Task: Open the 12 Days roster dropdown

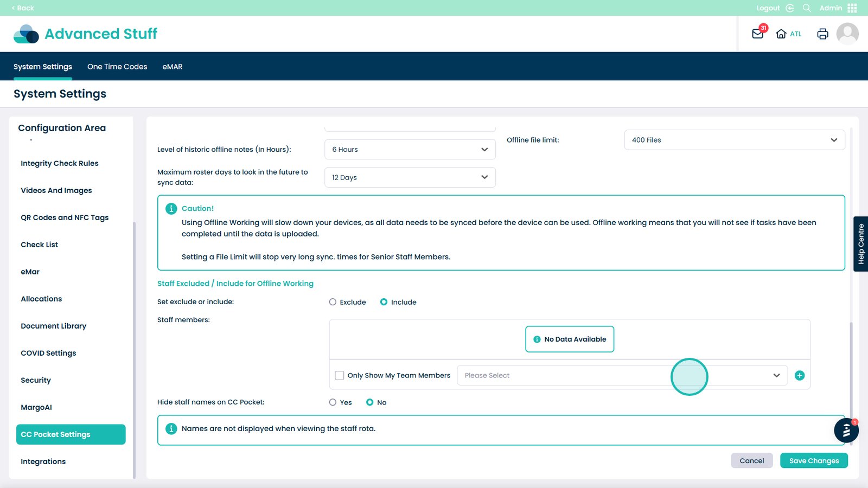Action: click(x=410, y=177)
